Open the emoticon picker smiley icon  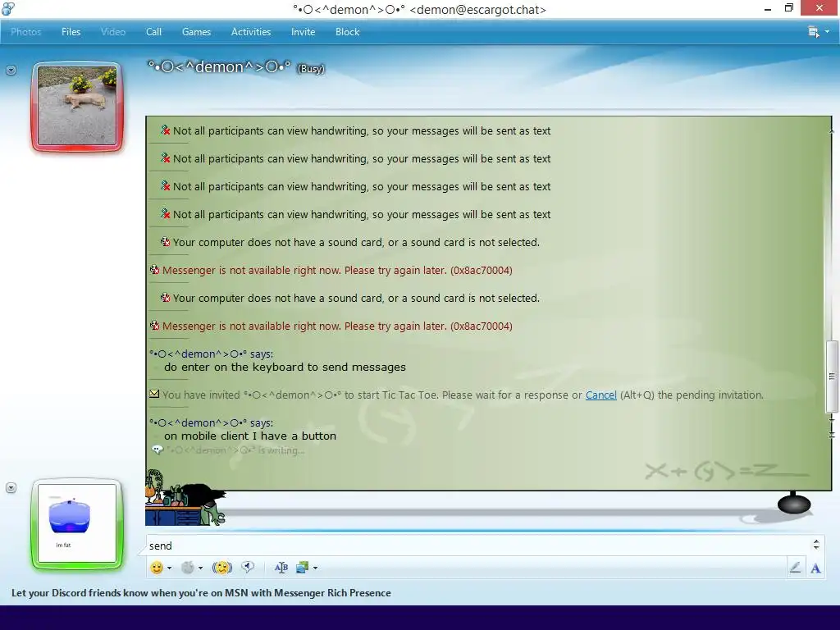pyautogui.click(x=157, y=568)
